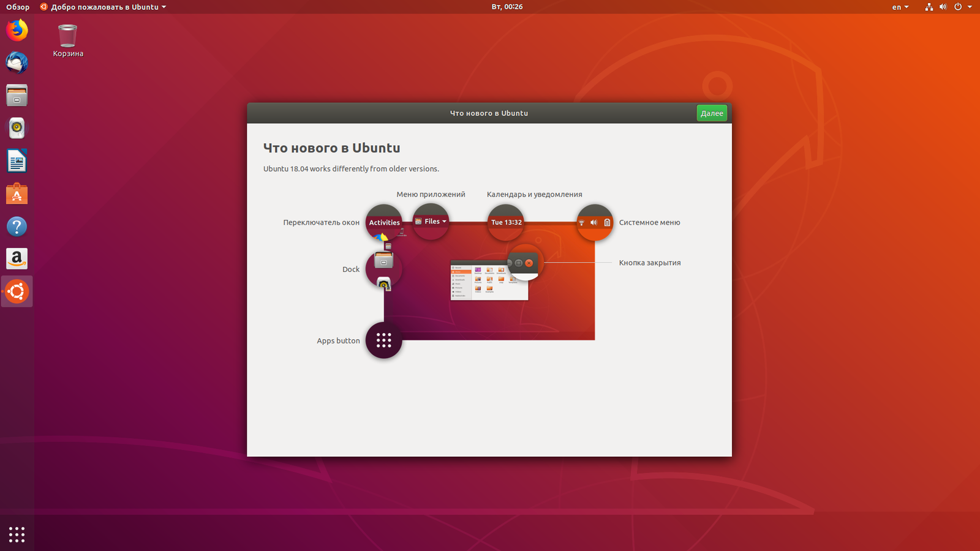Select the Ubuntu welcome app dock icon
This screenshot has height=551, width=980.
[17, 292]
